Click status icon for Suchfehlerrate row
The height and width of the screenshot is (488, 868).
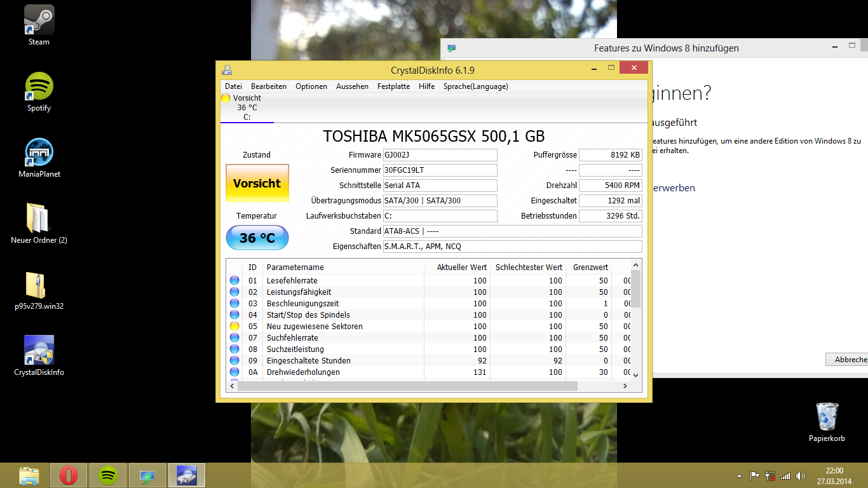coord(234,337)
